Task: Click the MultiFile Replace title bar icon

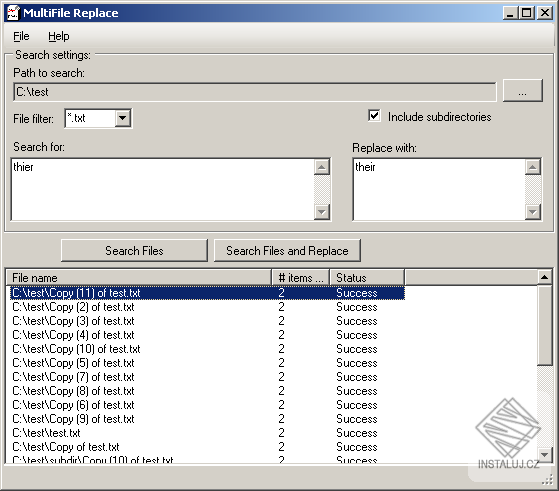Action: [x=13, y=13]
